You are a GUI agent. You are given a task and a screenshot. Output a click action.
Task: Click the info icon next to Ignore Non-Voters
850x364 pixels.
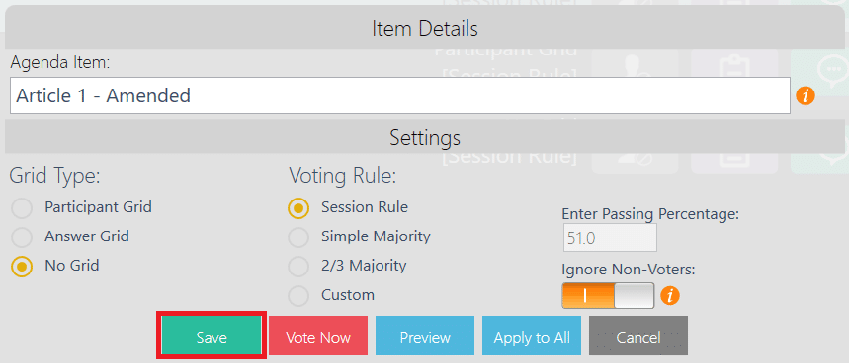tap(671, 296)
